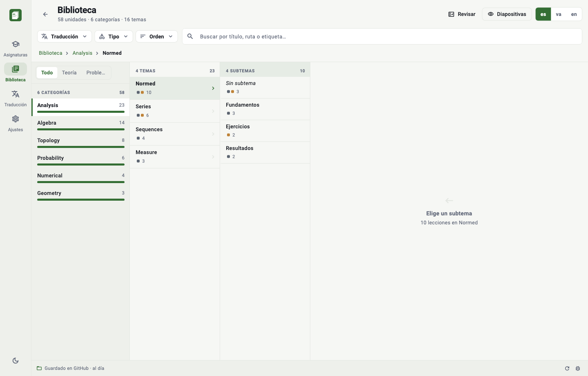Open Diapositivas slides view
Image resolution: width=588 pixels, height=376 pixels.
pos(507,14)
